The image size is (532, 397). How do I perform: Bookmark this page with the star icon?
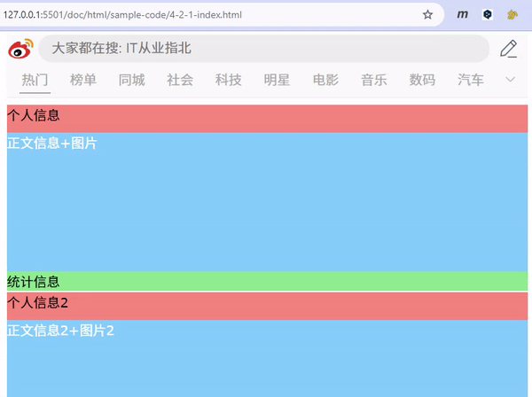click(427, 15)
